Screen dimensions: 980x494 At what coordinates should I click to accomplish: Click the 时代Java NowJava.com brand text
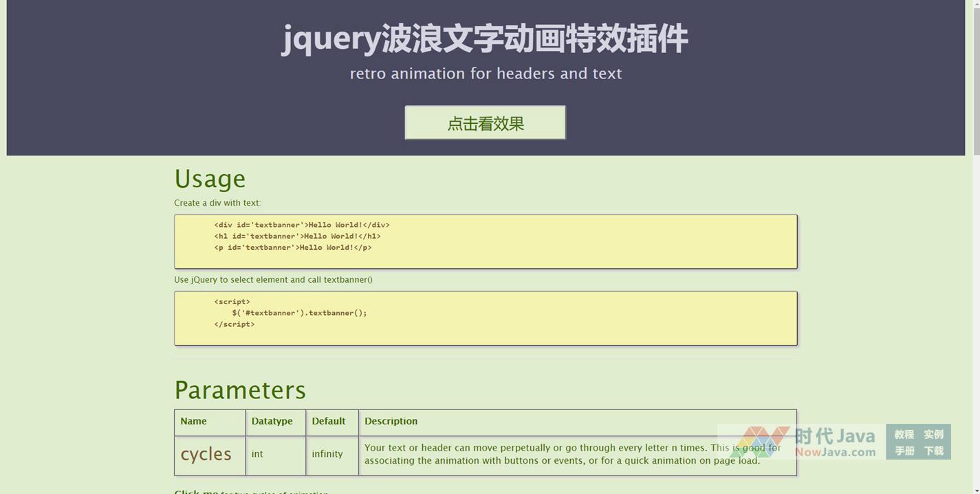pos(835,442)
